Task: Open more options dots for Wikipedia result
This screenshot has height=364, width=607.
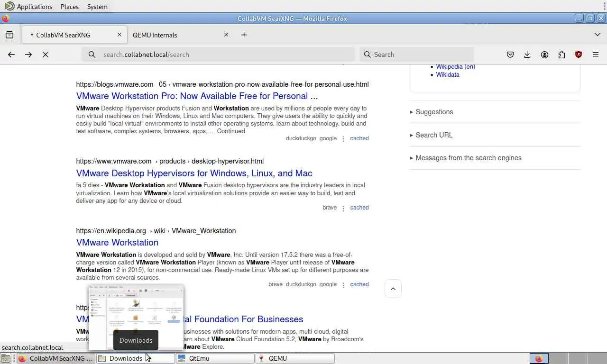Action: (343, 285)
